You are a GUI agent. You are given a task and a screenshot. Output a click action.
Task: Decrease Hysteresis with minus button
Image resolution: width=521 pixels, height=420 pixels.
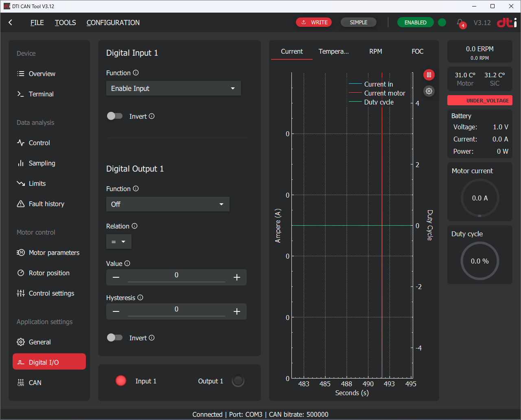click(116, 311)
